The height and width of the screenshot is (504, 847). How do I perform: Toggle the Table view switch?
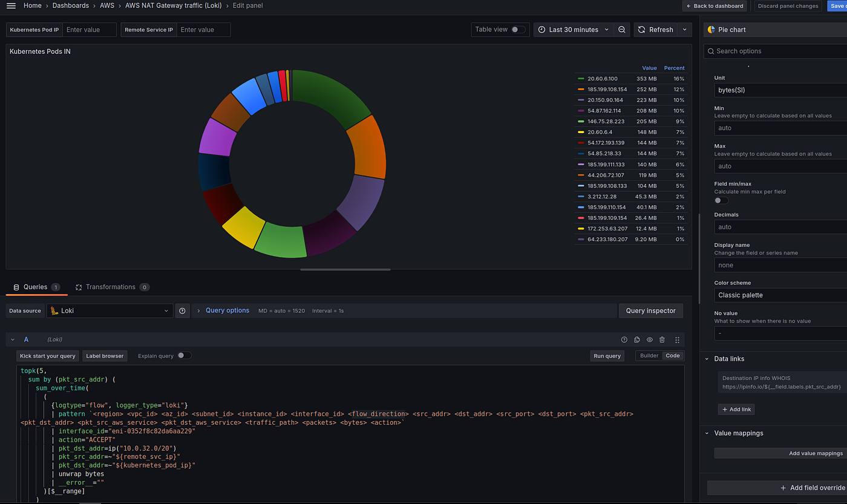518,30
